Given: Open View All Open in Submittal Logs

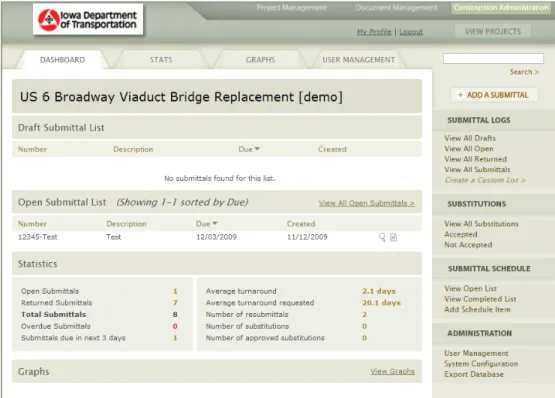Looking at the screenshot, I should (469, 149).
